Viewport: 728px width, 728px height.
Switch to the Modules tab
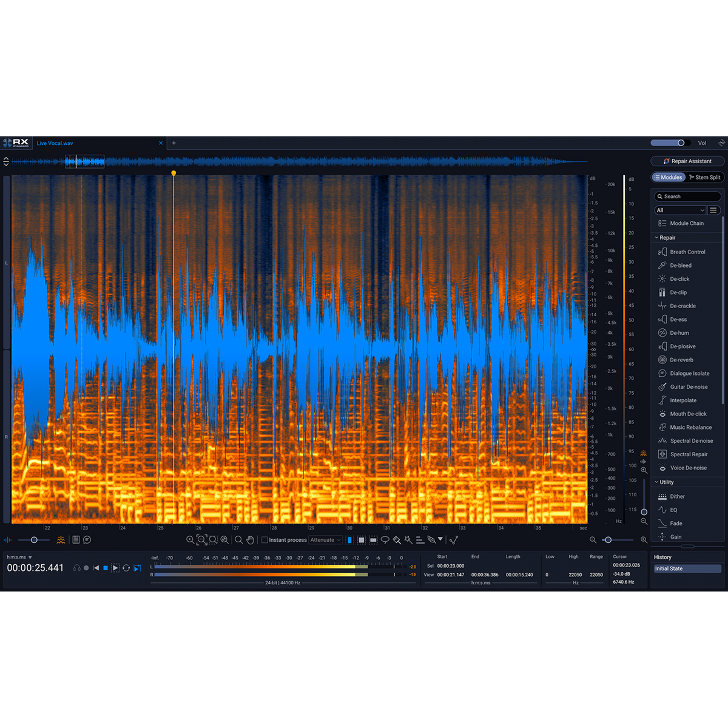pyautogui.click(x=669, y=177)
